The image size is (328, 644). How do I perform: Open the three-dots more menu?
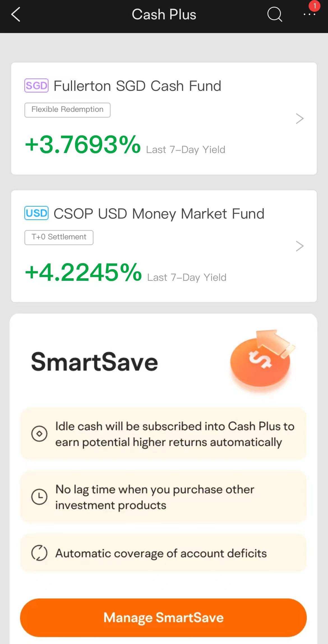pyautogui.click(x=309, y=14)
